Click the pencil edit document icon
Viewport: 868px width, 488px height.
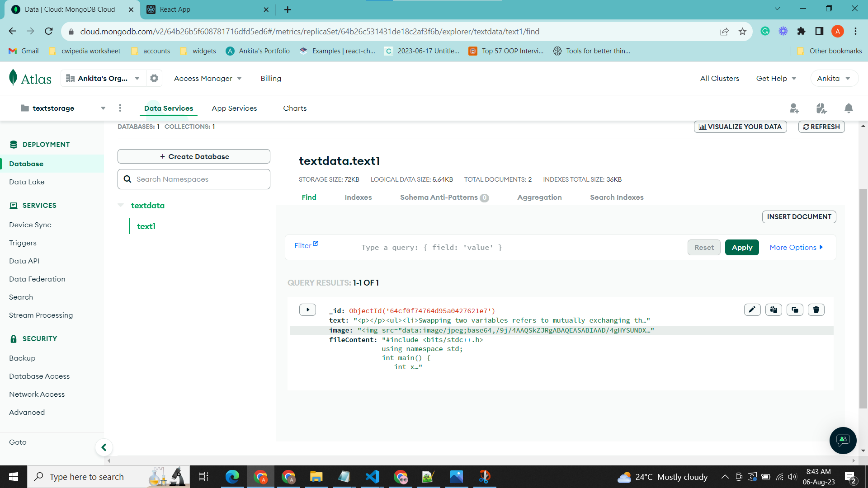[x=752, y=310]
